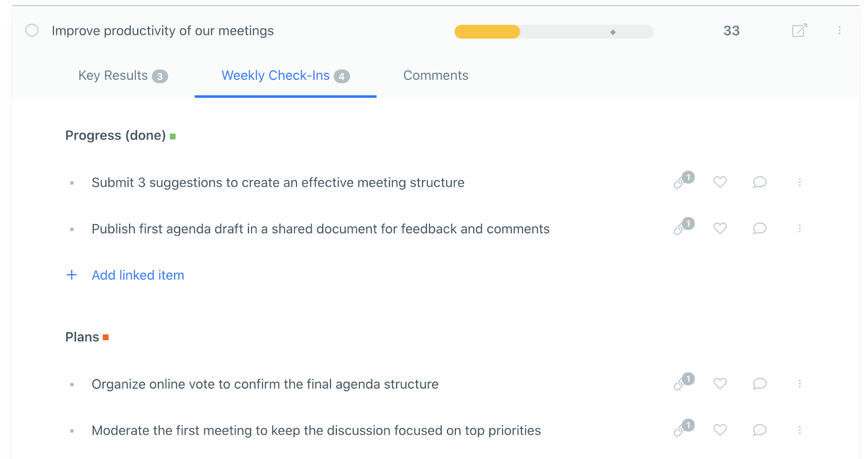The image size is (868, 459).
Task: Comment on Moderate the first meeting item
Action: tap(759, 430)
